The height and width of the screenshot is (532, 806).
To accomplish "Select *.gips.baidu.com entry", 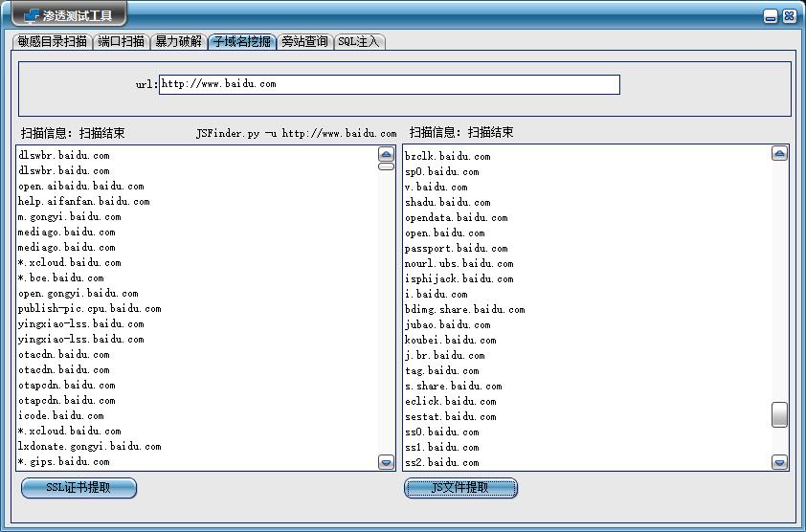I will (64, 462).
